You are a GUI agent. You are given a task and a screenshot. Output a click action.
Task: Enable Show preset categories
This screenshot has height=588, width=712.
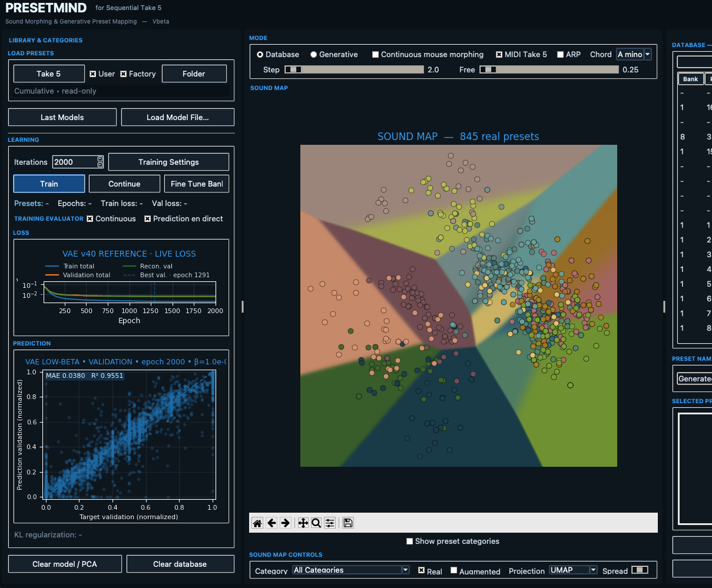[x=410, y=541]
